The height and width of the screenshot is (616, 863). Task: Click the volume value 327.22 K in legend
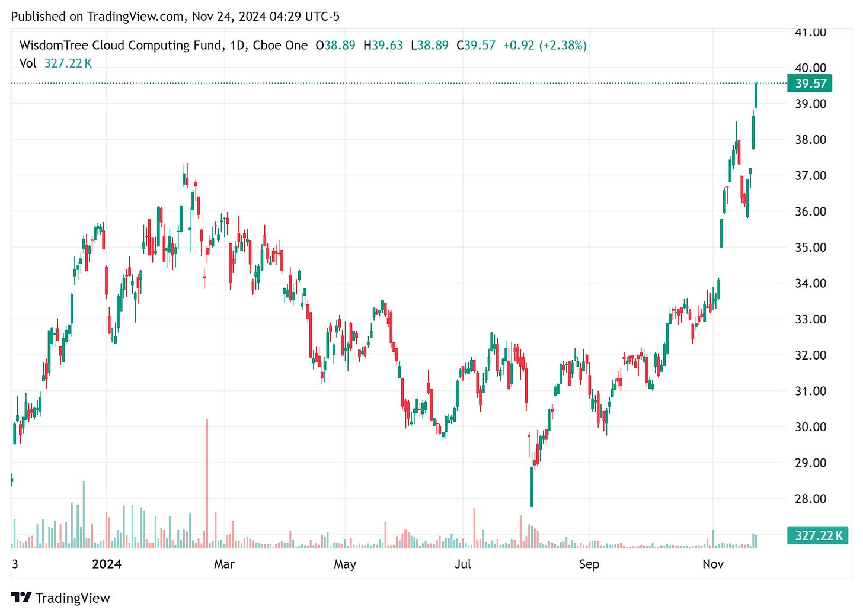(x=68, y=63)
